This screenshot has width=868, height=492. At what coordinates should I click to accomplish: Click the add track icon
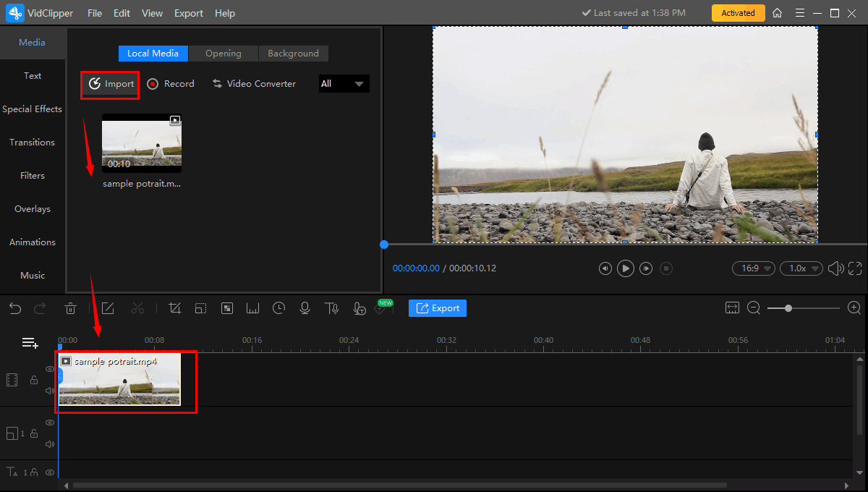pyautogui.click(x=30, y=343)
